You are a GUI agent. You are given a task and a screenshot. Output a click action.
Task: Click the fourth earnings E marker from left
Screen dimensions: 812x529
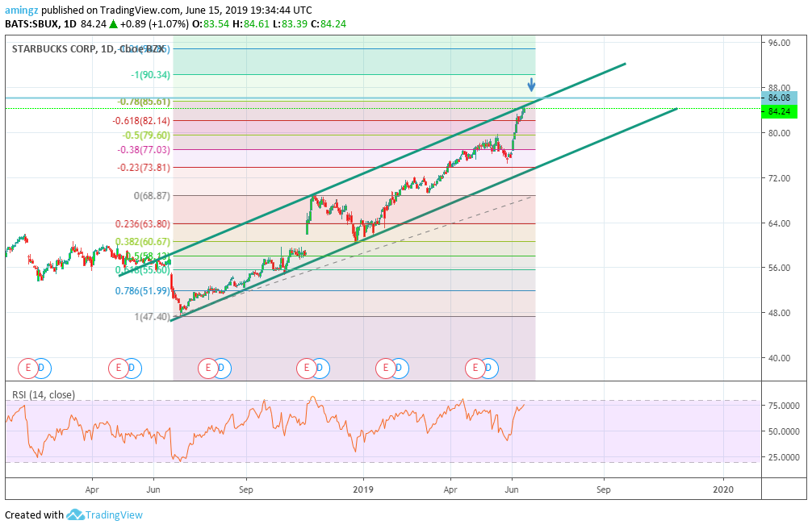click(x=307, y=369)
